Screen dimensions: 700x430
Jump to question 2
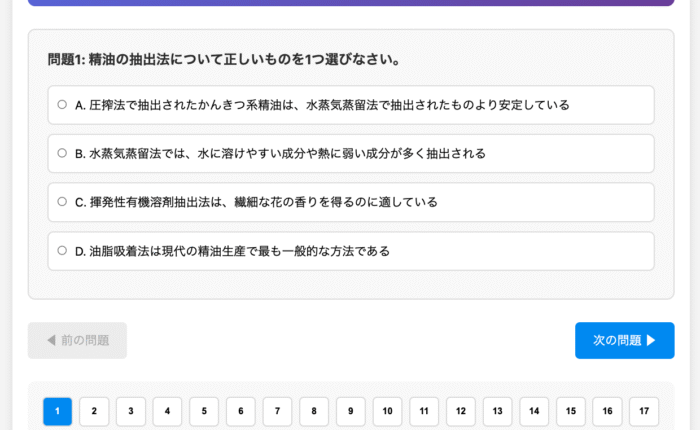[x=94, y=411]
